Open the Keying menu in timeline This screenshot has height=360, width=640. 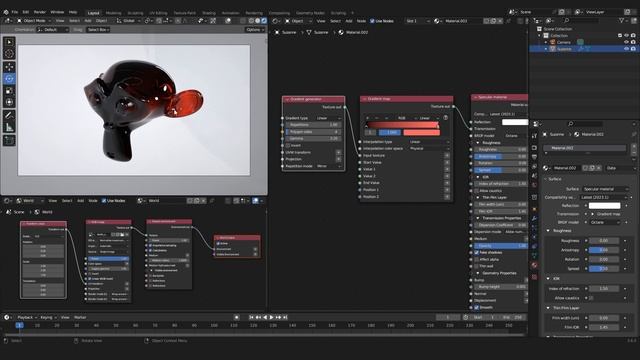point(48,317)
